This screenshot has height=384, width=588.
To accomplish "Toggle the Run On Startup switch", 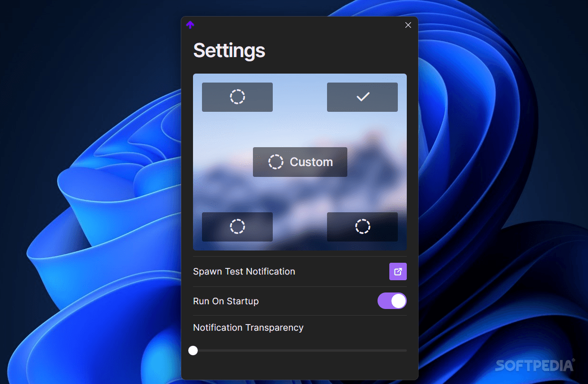I will coord(392,301).
